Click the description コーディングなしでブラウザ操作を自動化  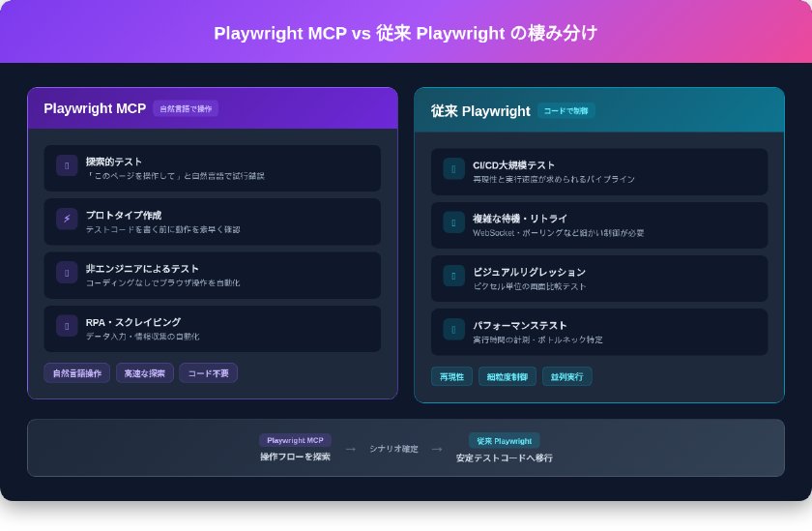pos(162,282)
